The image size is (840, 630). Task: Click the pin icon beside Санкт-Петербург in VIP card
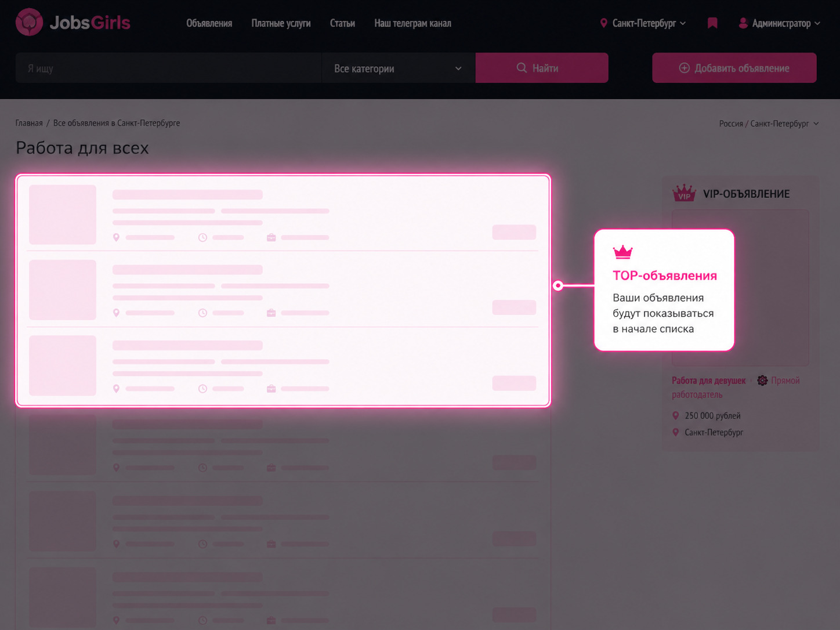tap(675, 432)
